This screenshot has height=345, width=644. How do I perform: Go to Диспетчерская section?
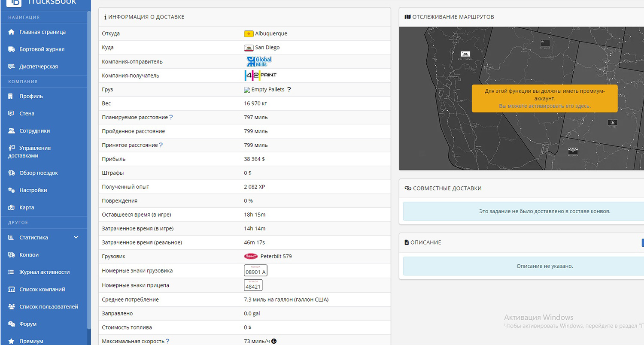[39, 67]
